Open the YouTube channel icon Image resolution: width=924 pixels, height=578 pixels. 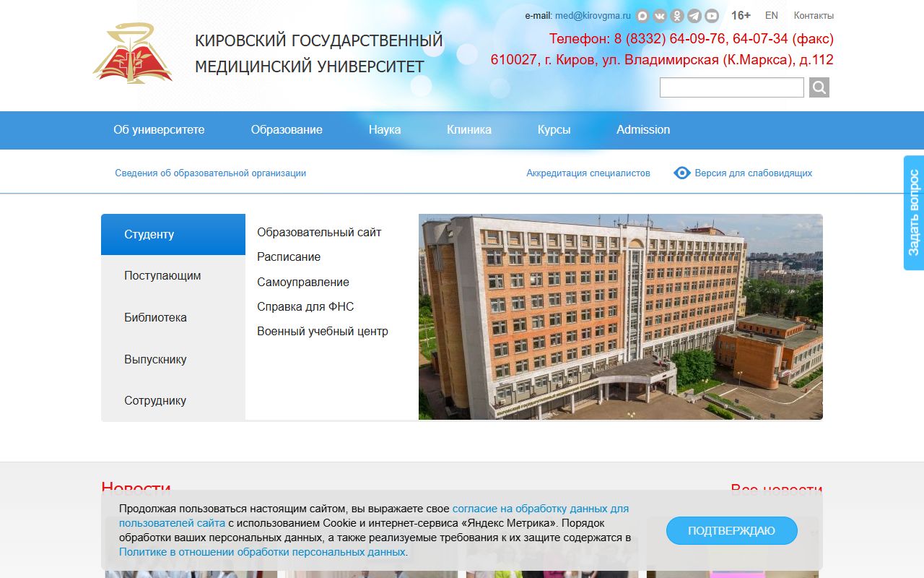(712, 16)
